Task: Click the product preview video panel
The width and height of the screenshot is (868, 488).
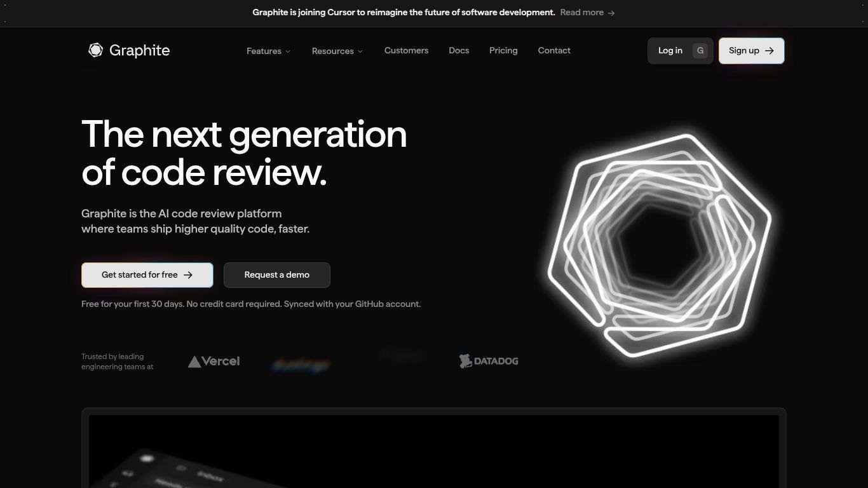Action: [434, 451]
